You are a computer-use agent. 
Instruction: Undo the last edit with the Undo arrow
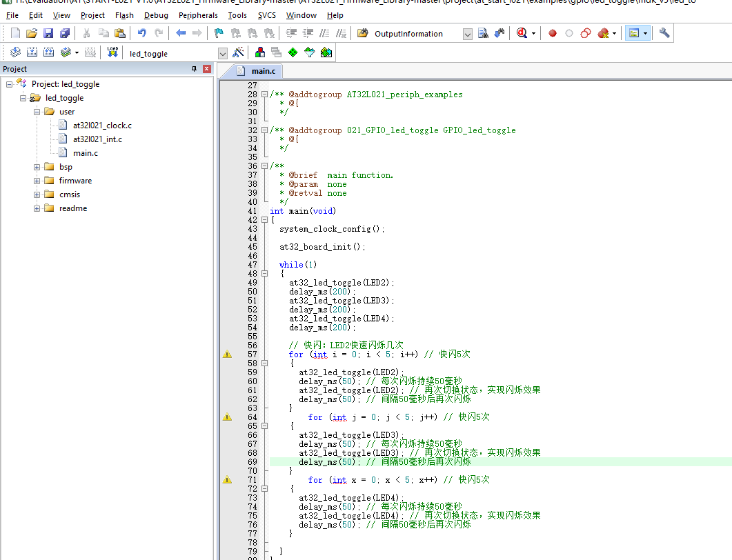coord(142,33)
